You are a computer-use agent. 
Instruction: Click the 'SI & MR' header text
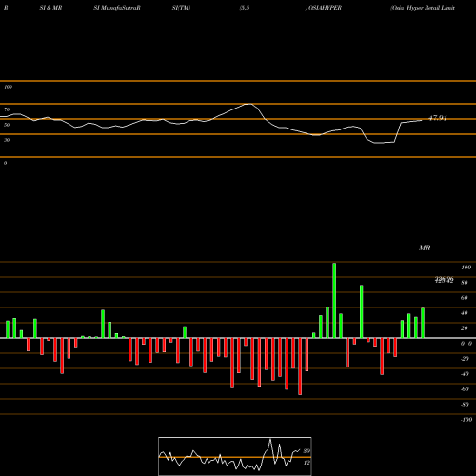click(50, 8)
